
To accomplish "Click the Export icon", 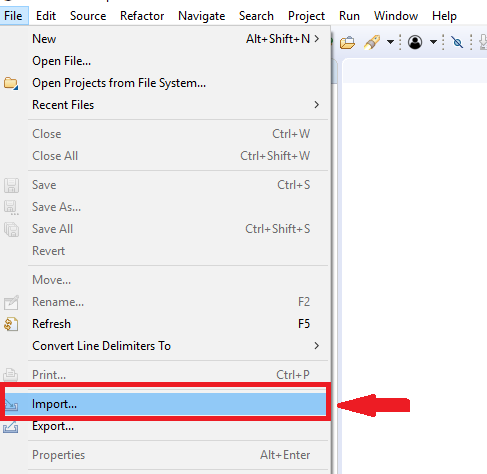I will [11, 427].
